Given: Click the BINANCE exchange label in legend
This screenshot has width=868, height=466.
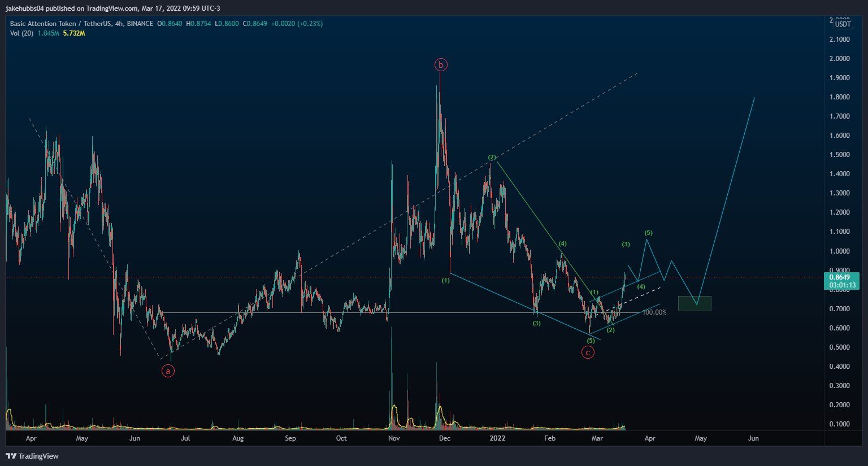Looking at the screenshot, I should click(x=140, y=24).
